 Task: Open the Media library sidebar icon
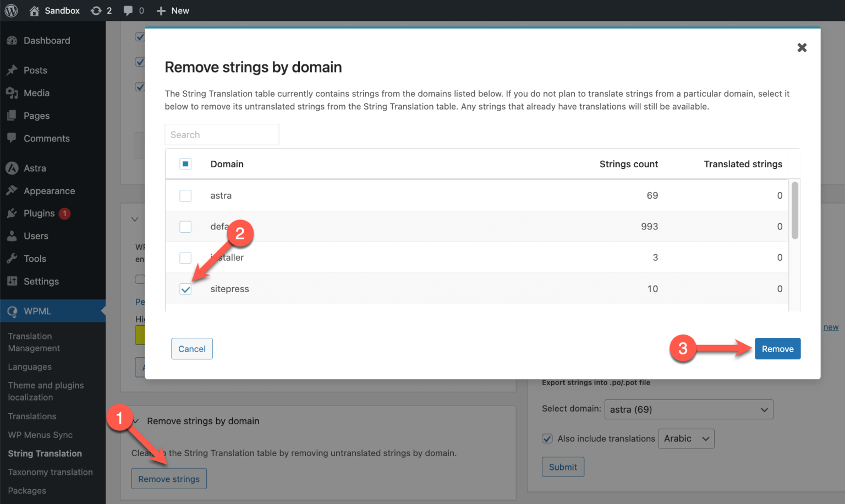point(12,93)
